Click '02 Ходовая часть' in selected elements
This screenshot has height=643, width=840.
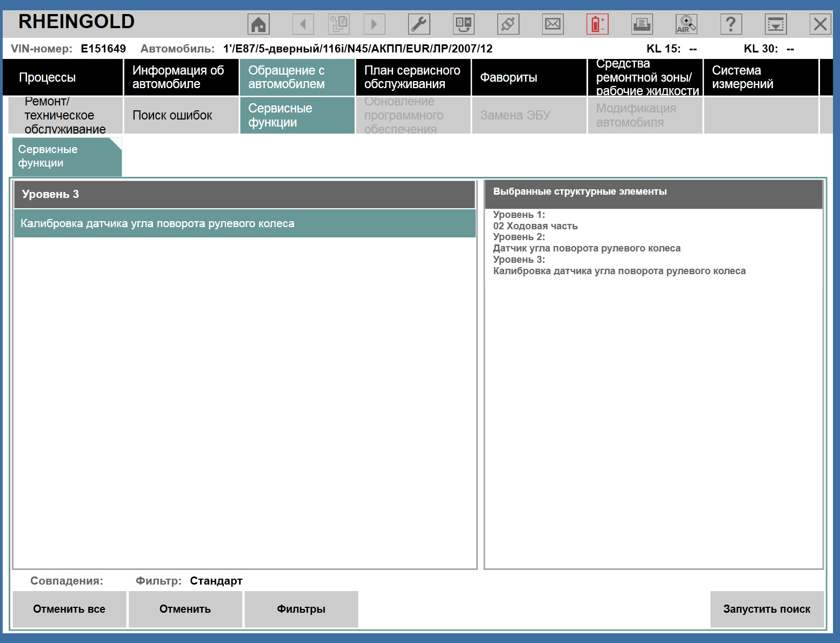pos(535,226)
